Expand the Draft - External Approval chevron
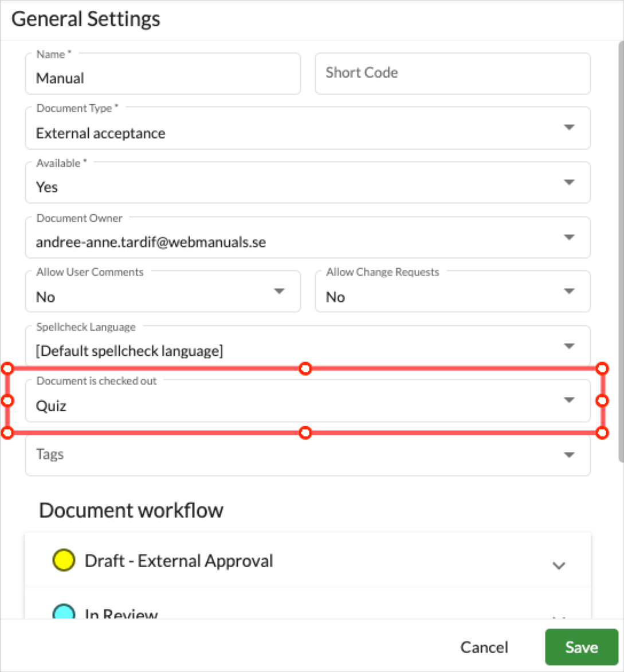Viewport: 624px width, 672px height. pos(559,565)
